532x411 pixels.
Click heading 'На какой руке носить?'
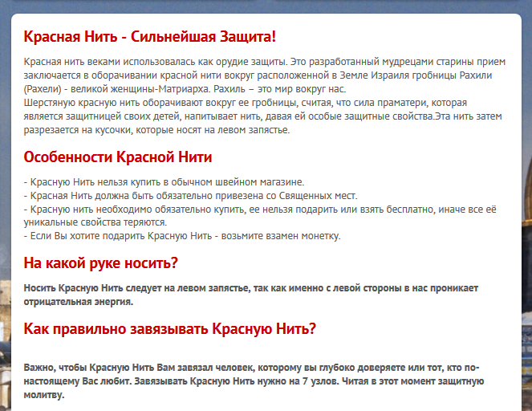101,263
